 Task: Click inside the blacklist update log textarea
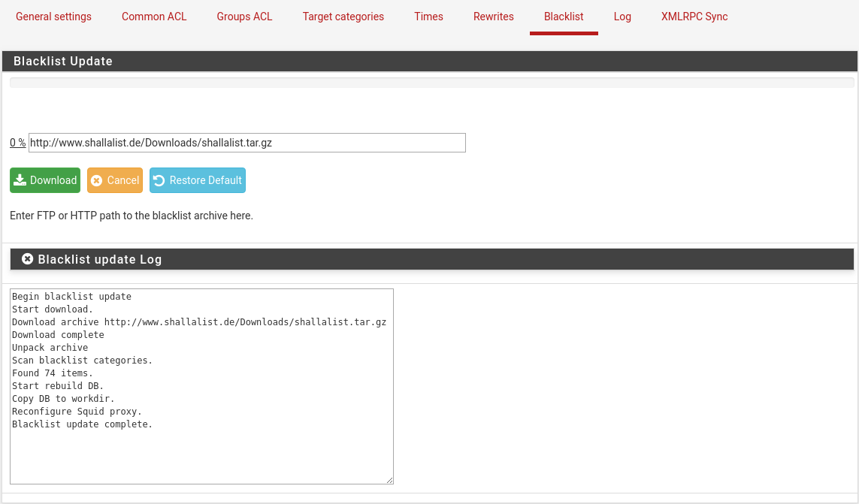tap(201, 386)
